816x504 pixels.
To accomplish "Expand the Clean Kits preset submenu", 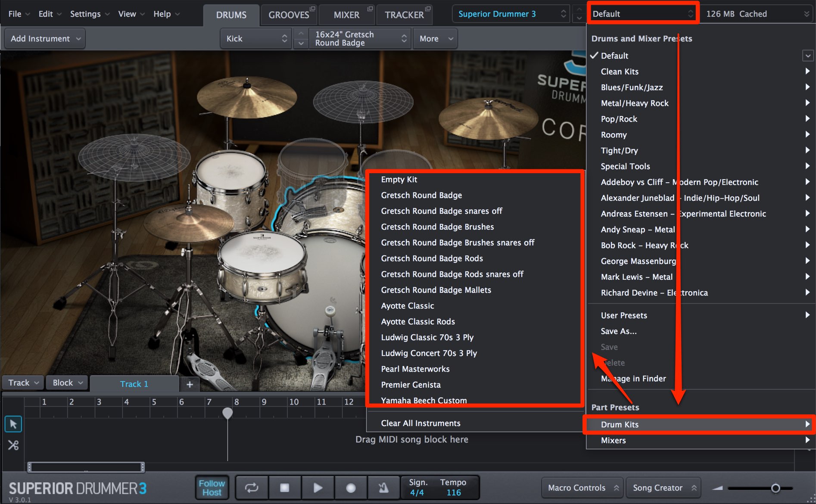I will [701, 72].
